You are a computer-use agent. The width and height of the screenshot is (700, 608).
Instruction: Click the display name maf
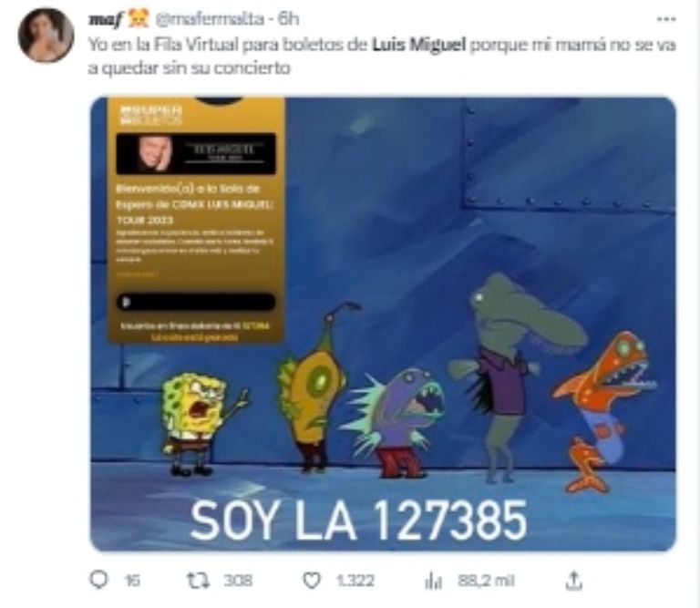click(105, 20)
